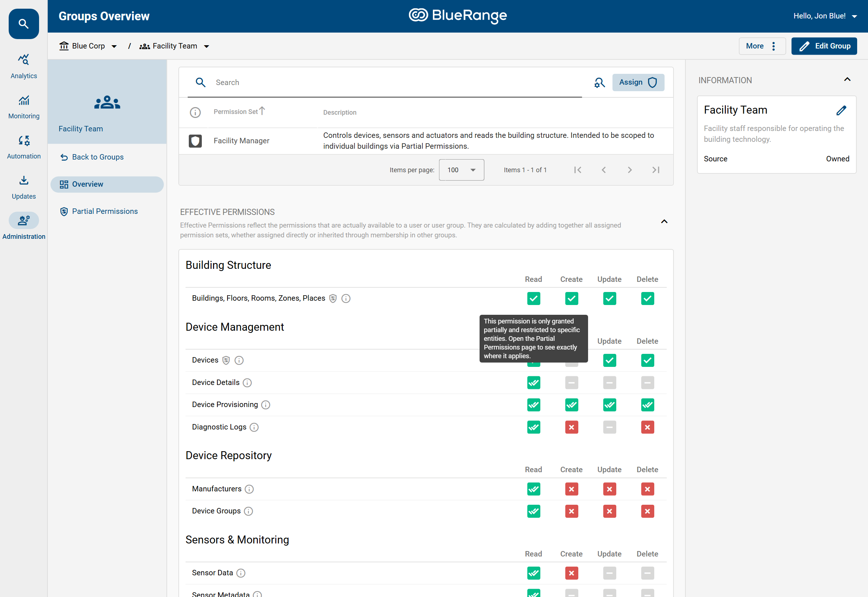868x597 pixels.
Task: Click info icon next to Manufacturers
Action: click(249, 489)
